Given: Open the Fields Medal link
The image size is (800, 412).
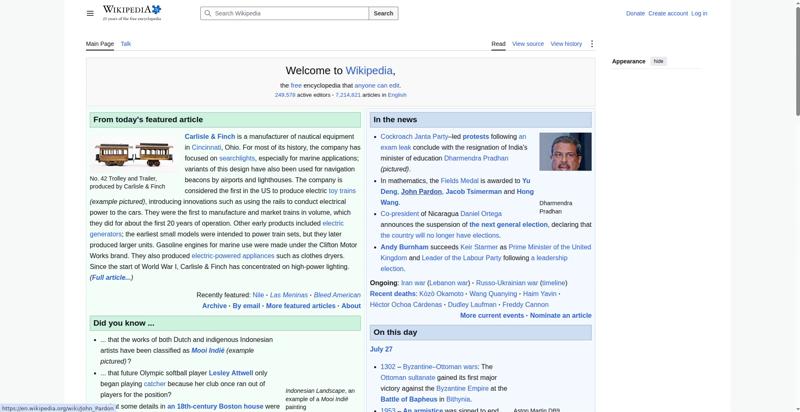Looking at the screenshot, I should click(460, 181).
